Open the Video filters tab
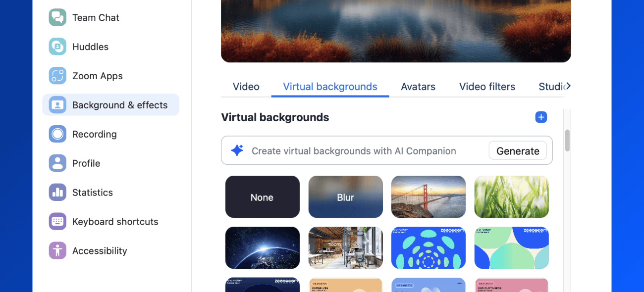Screen dimensions: 644x292 pos(487,87)
